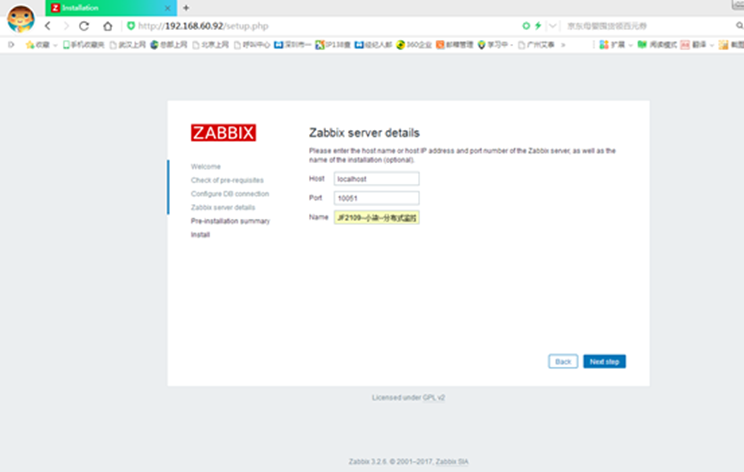Image resolution: width=744 pixels, height=472 pixels.
Task: Open the 深圳市 bookmark
Action: (293, 45)
